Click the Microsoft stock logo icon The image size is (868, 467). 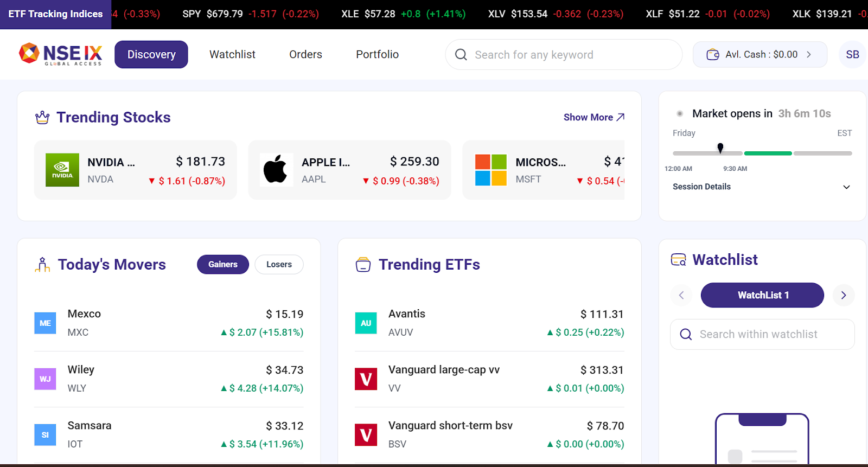(490, 170)
